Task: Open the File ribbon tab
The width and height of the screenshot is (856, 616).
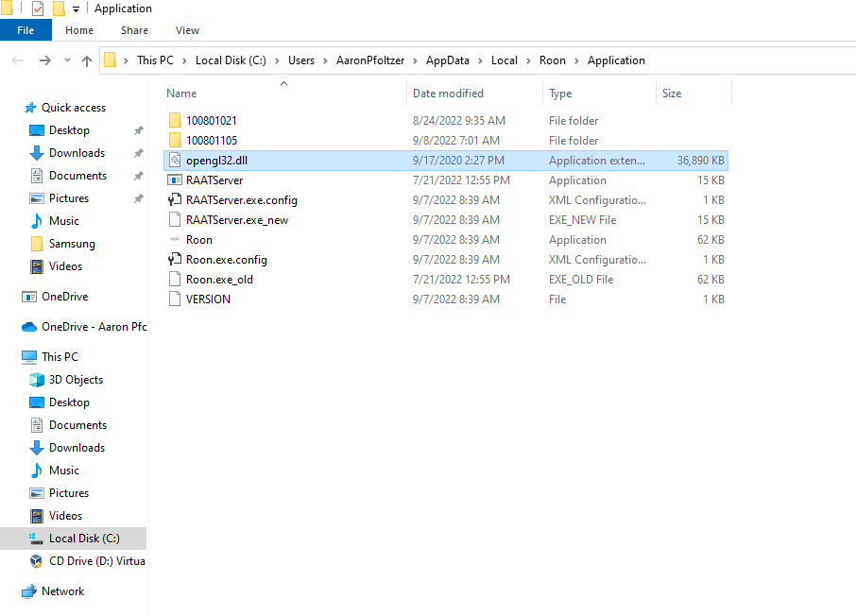Action: [26, 30]
